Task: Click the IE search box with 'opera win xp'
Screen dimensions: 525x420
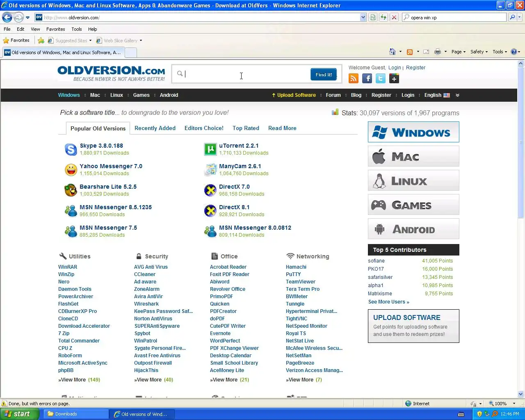Action: 454,17
